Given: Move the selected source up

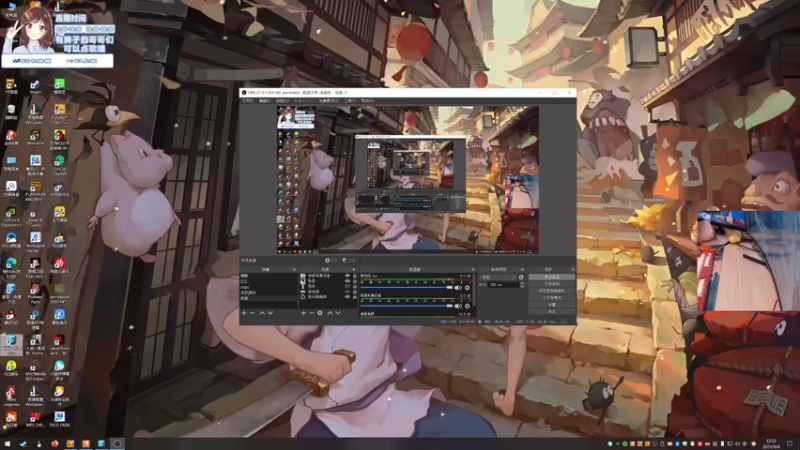Looking at the screenshot, I should point(330,313).
